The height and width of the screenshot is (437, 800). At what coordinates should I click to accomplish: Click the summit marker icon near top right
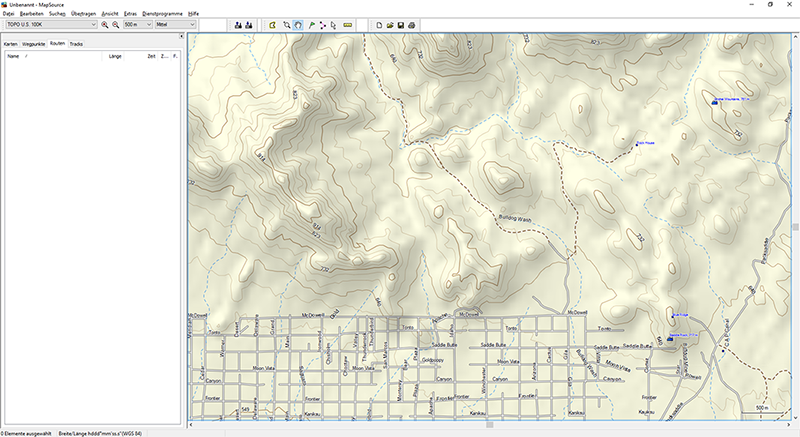tap(714, 102)
